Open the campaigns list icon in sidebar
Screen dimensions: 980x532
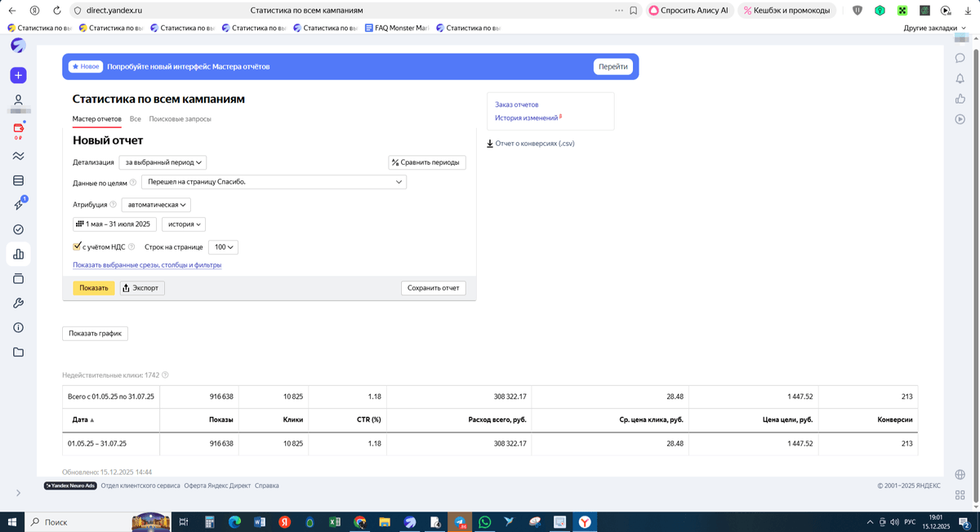(x=18, y=180)
